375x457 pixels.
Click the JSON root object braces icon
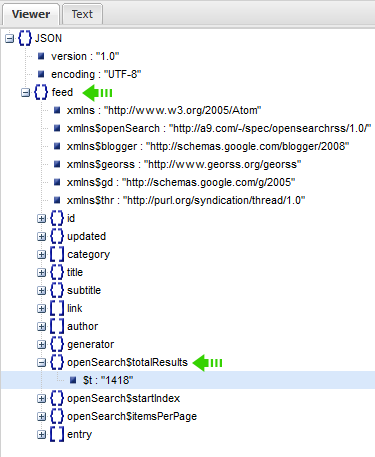coord(25,38)
